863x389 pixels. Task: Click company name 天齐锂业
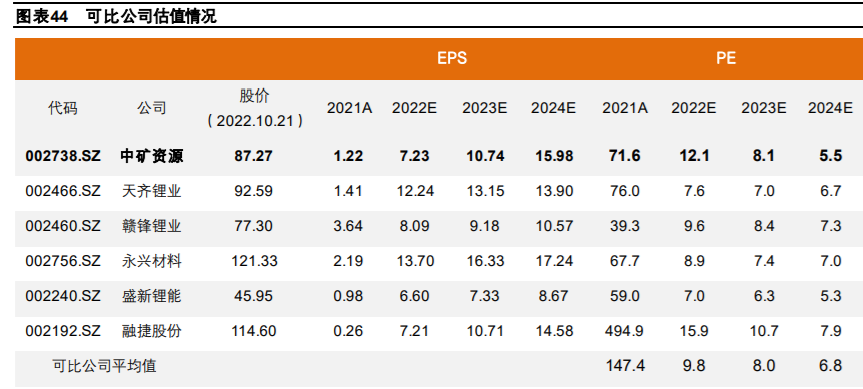coord(151,191)
